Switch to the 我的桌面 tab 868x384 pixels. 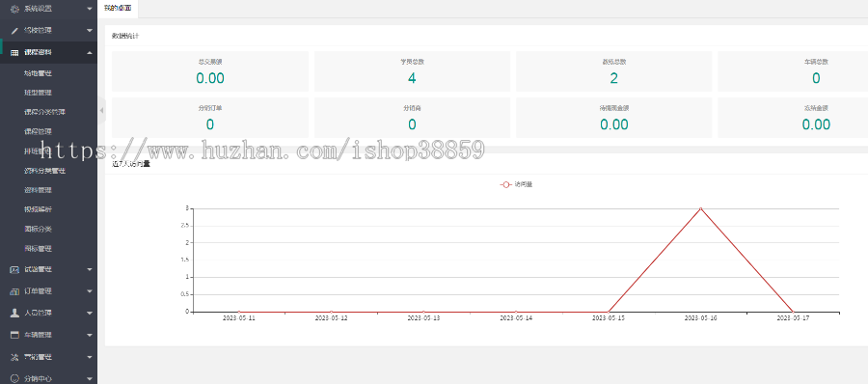coord(118,9)
